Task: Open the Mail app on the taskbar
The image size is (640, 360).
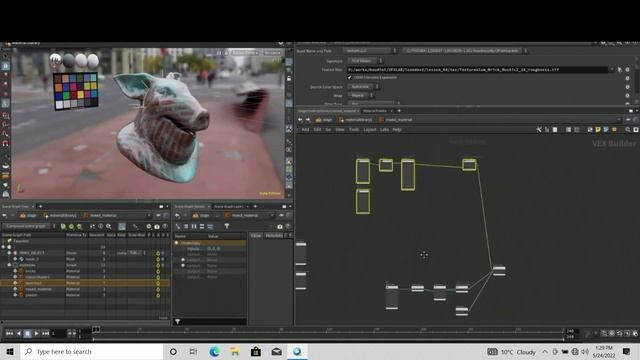Action: point(276,351)
